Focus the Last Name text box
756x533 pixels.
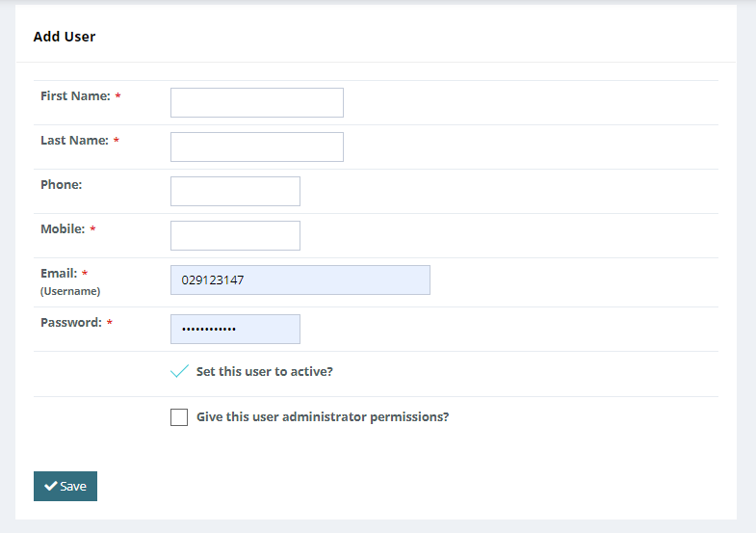click(x=256, y=147)
